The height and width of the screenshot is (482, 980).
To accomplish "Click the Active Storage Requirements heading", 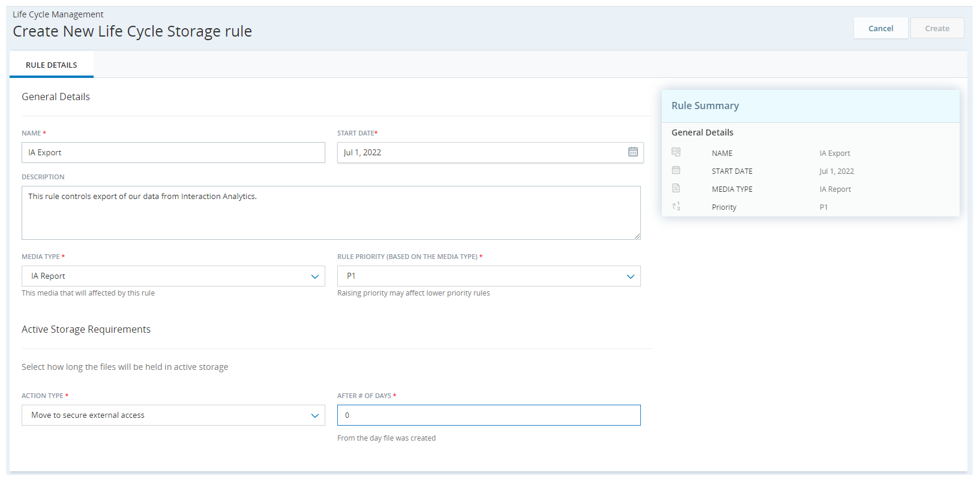I will click(86, 329).
